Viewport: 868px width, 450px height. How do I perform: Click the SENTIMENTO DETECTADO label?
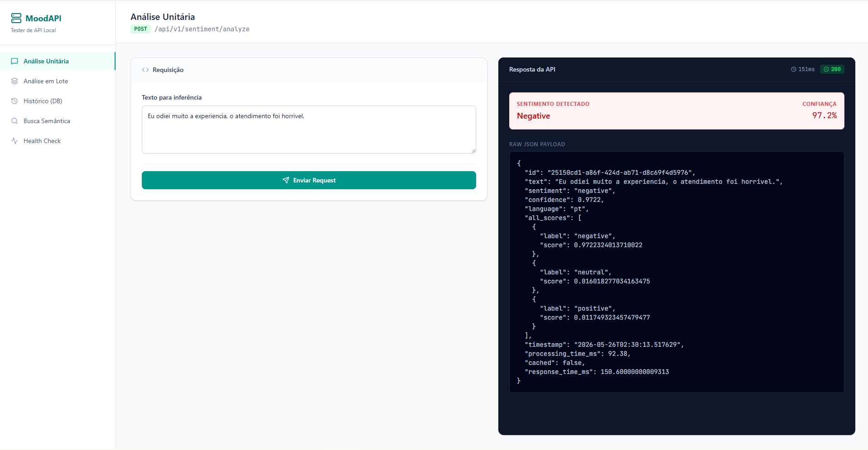553,104
